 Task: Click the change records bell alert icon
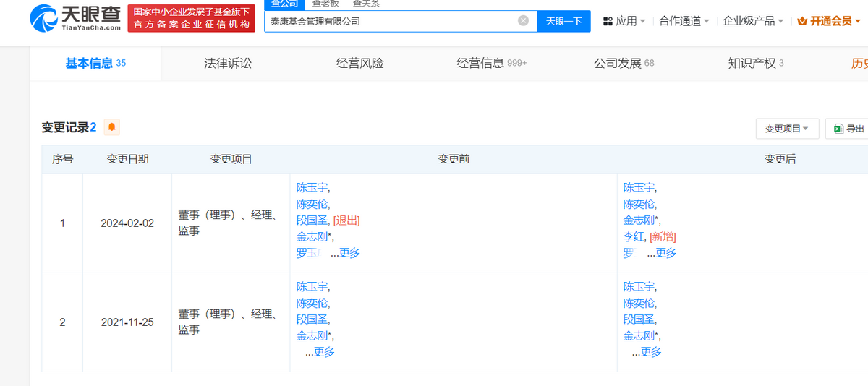[x=111, y=127]
